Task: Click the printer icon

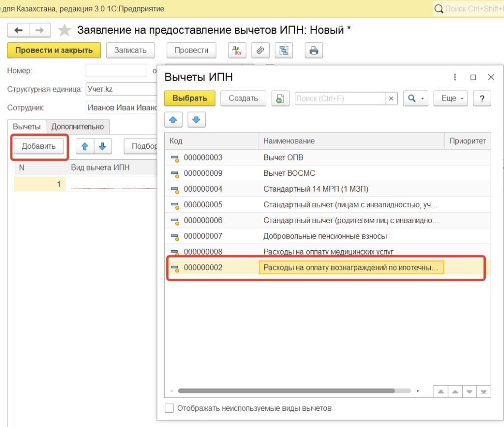Action: (314, 50)
